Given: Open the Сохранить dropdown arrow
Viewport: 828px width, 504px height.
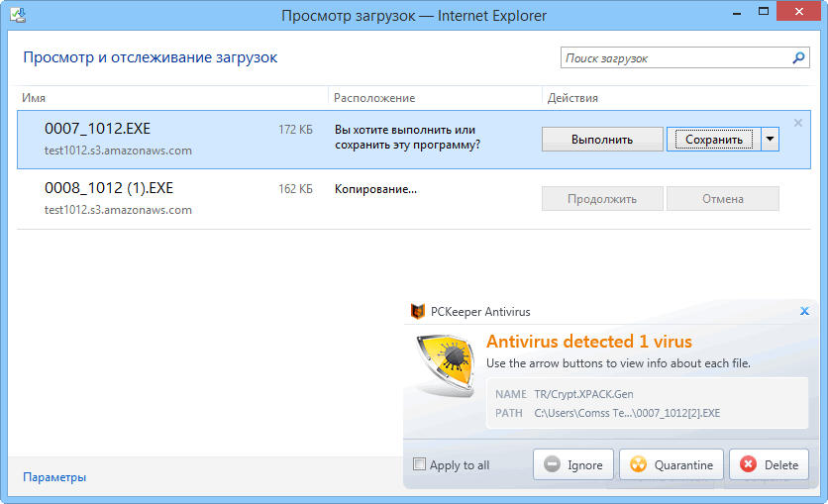Looking at the screenshot, I should [770, 140].
